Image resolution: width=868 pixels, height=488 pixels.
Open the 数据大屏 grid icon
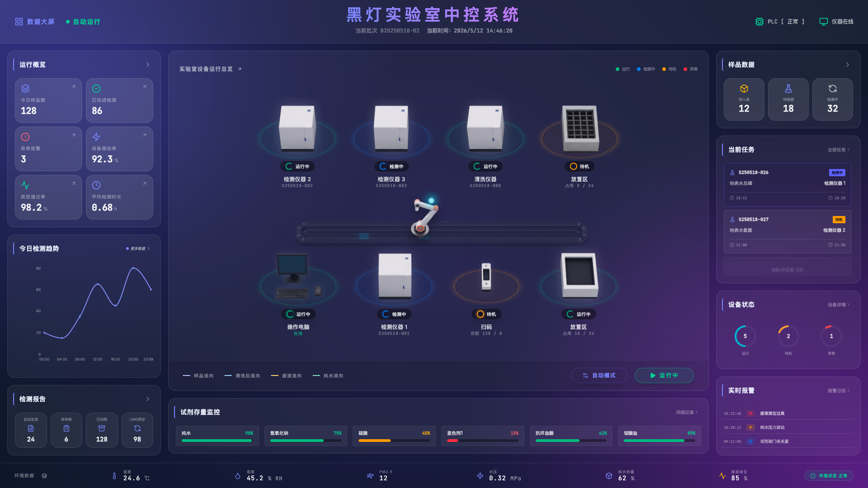(x=19, y=22)
